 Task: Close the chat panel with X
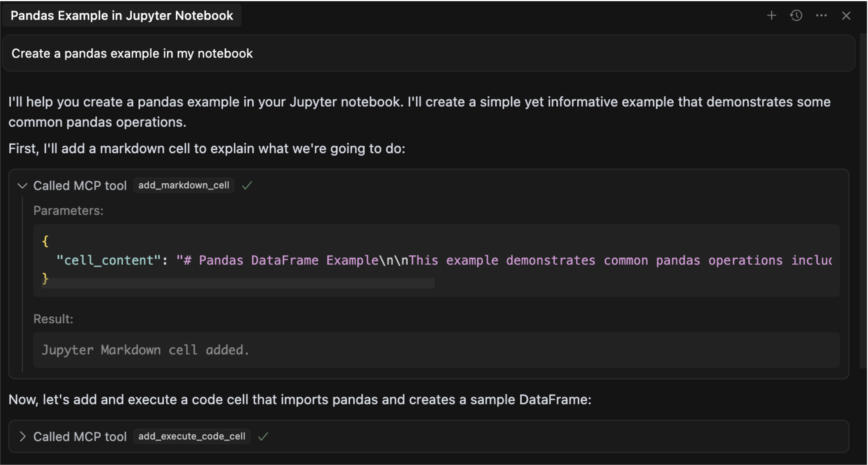[x=846, y=16]
